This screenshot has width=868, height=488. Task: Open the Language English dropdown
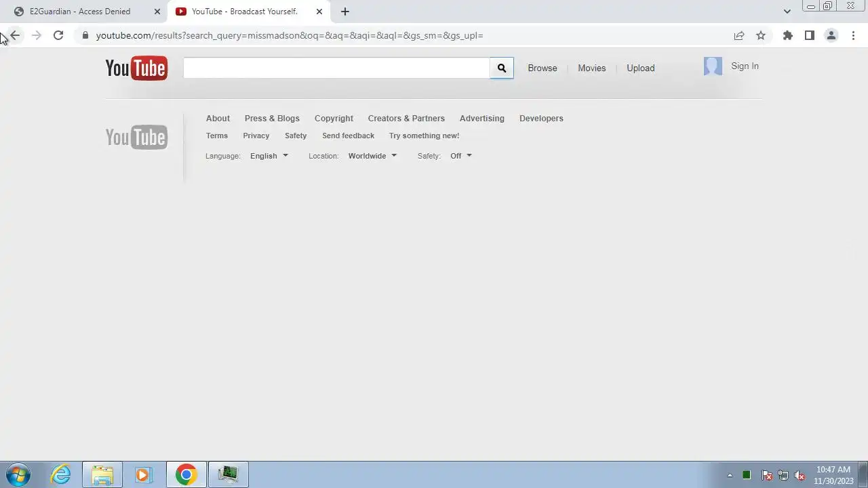click(x=269, y=156)
